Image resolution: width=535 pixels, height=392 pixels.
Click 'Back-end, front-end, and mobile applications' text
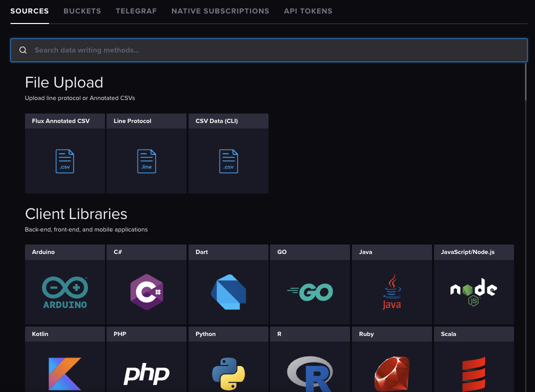coord(86,229)
